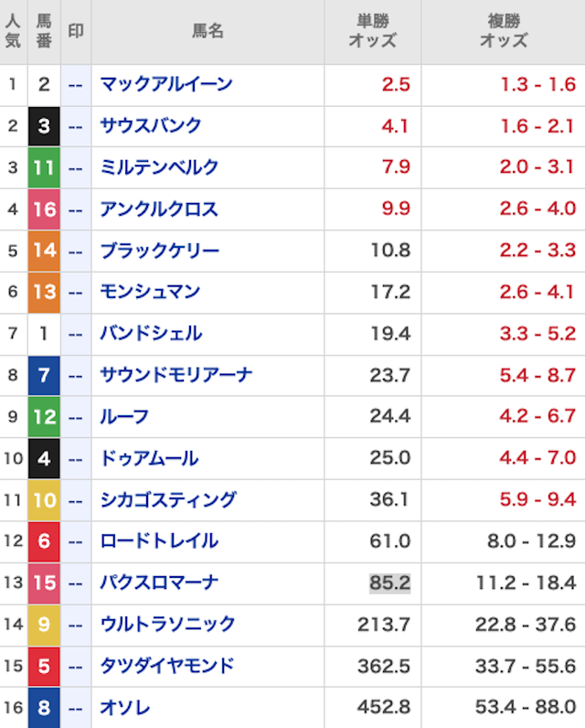The width and height of the screenshot is (585, 728).
Task: Open ミルテンベルク horse page
Action: 159,167
